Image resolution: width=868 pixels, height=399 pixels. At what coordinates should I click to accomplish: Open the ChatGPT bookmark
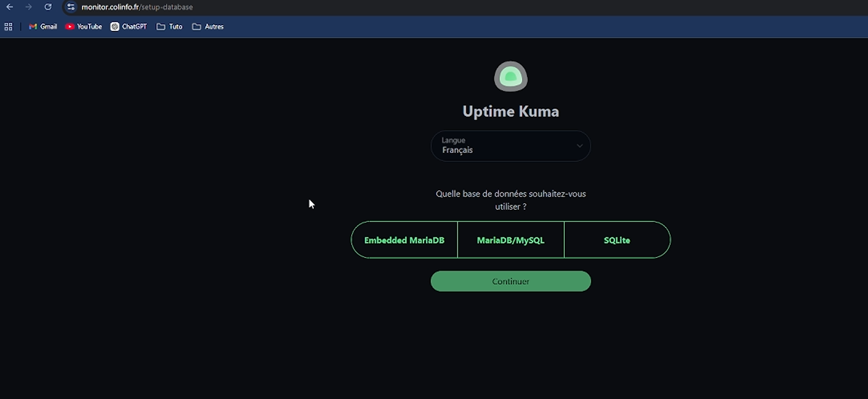[x=129, y=27]
